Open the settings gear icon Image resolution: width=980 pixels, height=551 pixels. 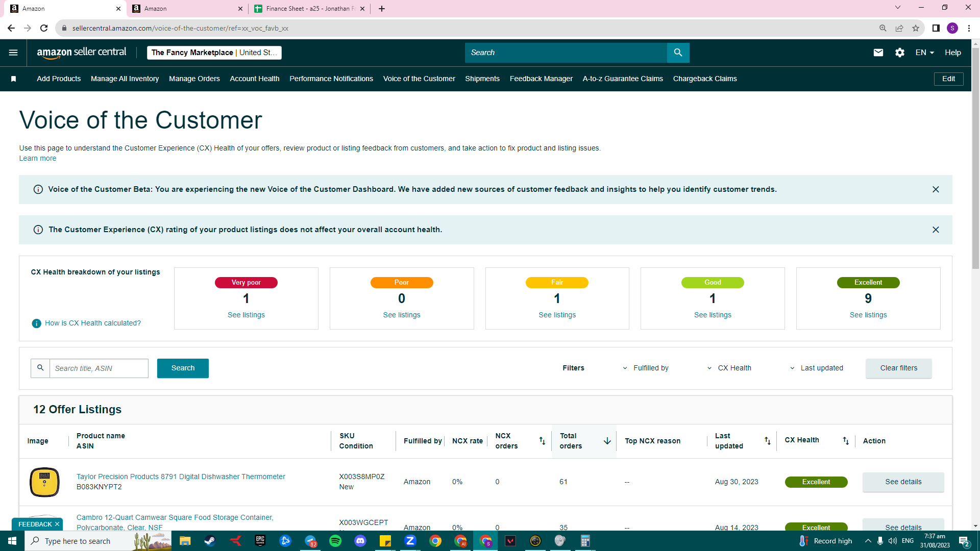pos(899,53)
